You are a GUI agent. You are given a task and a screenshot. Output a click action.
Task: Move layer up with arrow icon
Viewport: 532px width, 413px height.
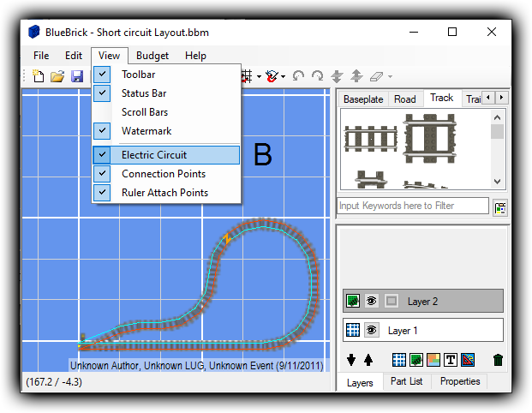point(368,360)
